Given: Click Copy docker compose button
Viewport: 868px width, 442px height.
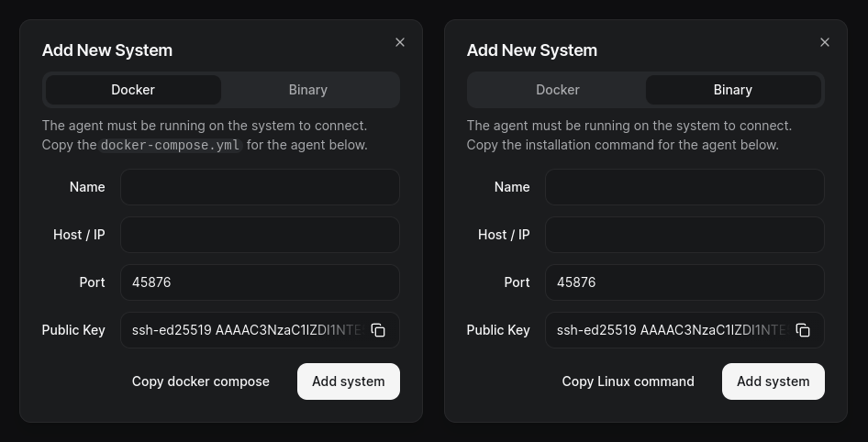Looking at the screenshot, I should pyautogui.click(x=201, y=381).
